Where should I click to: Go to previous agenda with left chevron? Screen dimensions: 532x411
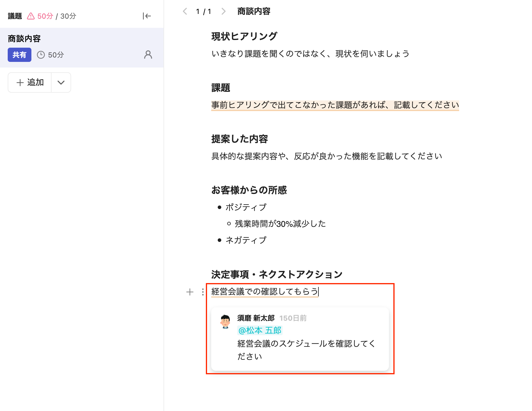click(185, 11)
